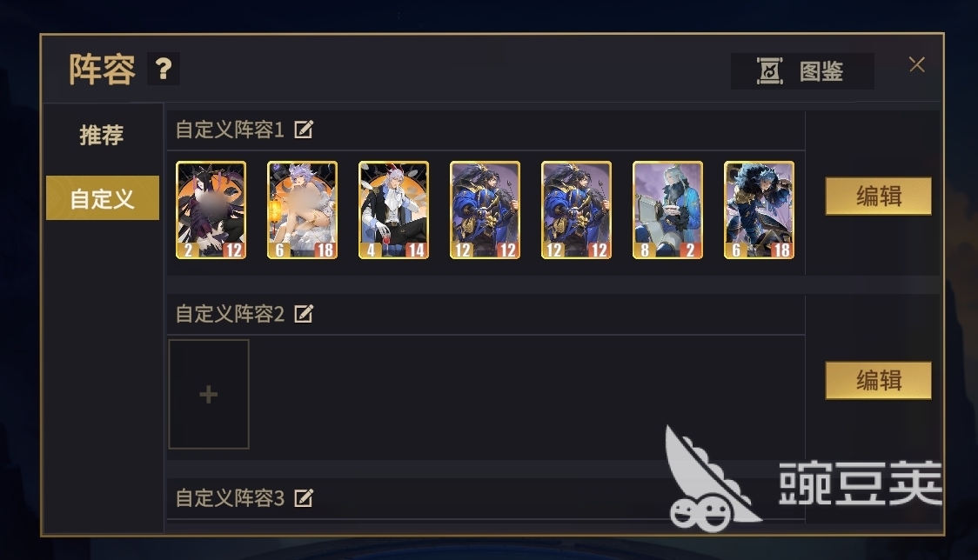978x560 pixels.
Task: Click 编辑 button for lineup 2
Action: click(x=878, y=380)
